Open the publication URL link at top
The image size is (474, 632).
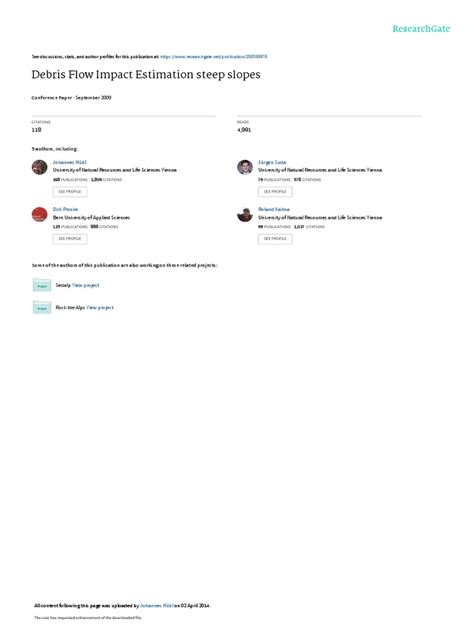coord(214,57)
